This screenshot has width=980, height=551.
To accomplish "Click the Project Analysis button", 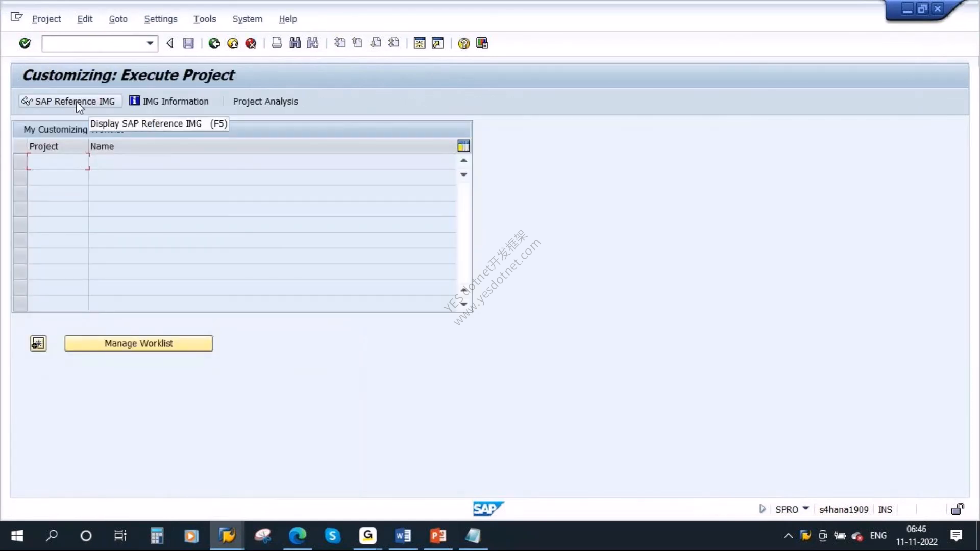I will [x=265, y=101].
